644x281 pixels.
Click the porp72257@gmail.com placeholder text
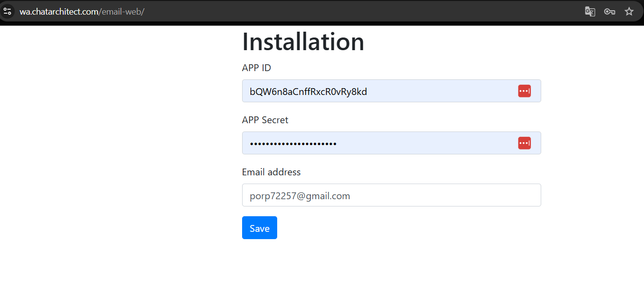coord(300,196)
